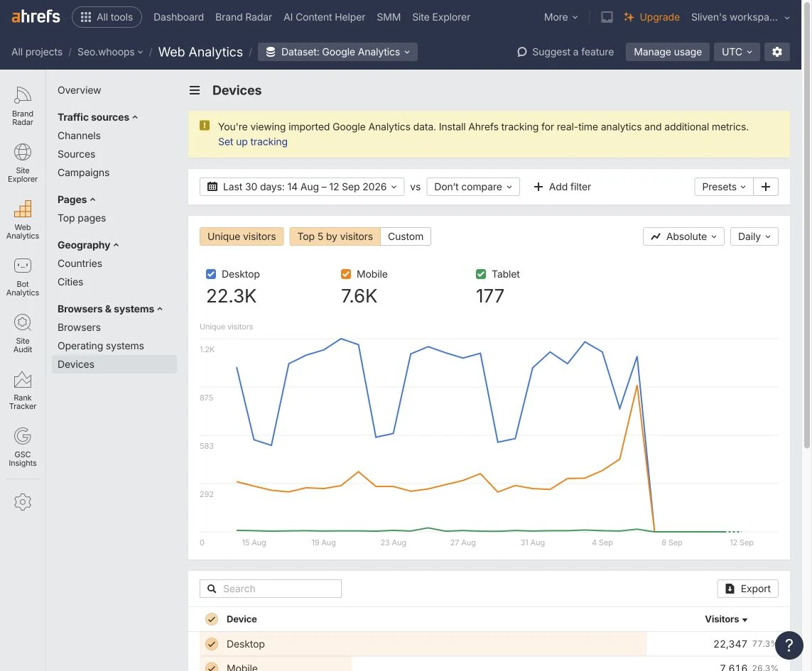Image resolution: width=812 pixels, height=671 pixels.
Task: Toggle the Desktop row checkbox in table
Action: [211, 644]
